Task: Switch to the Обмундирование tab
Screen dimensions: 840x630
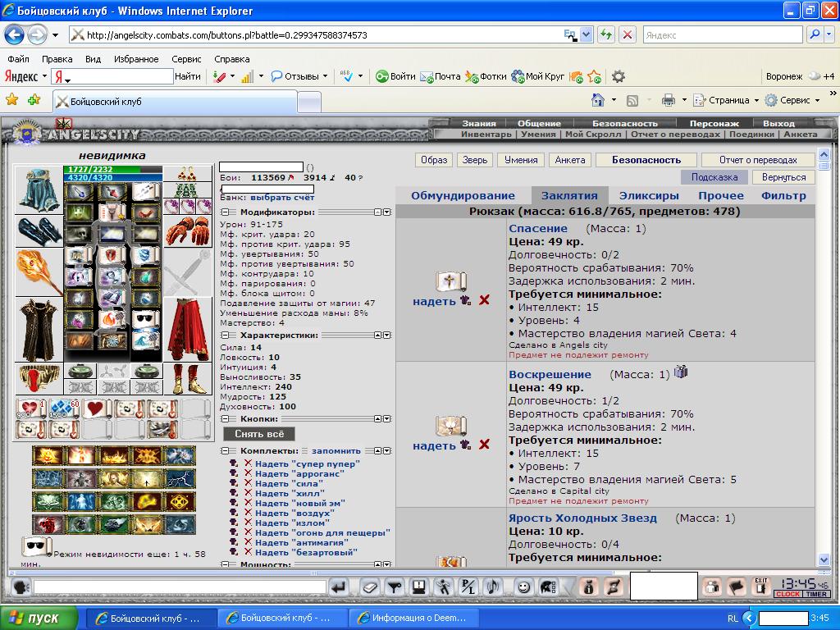Action: pyautogui.click(x=463, y=195)
